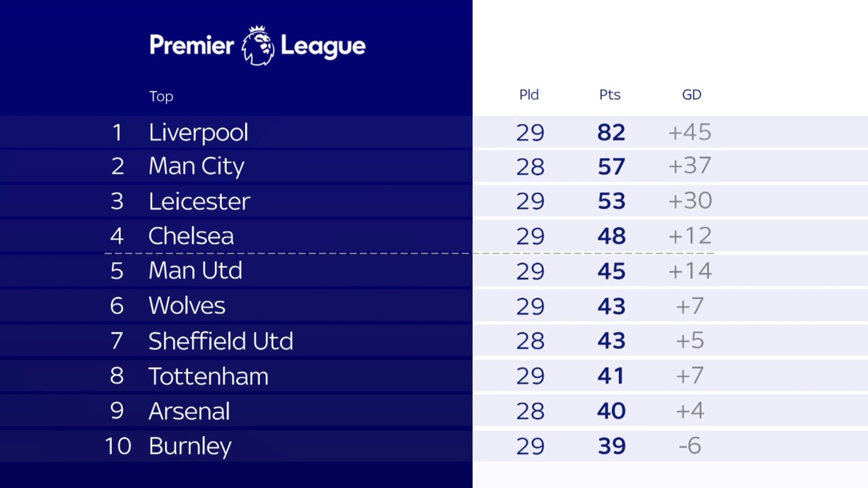Click the Premier League lion logo
This screenshot has width=868, height=488.
click(x=258, y=46)
